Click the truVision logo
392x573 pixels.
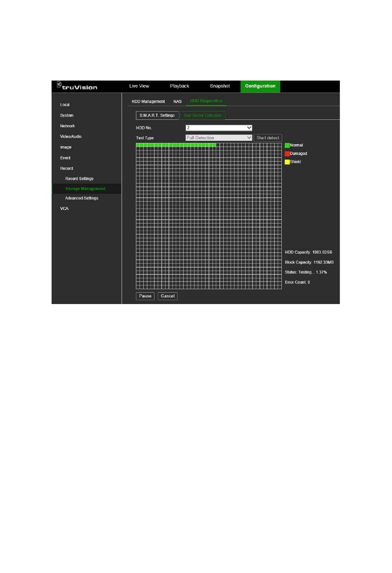click(x=77, y=86)
